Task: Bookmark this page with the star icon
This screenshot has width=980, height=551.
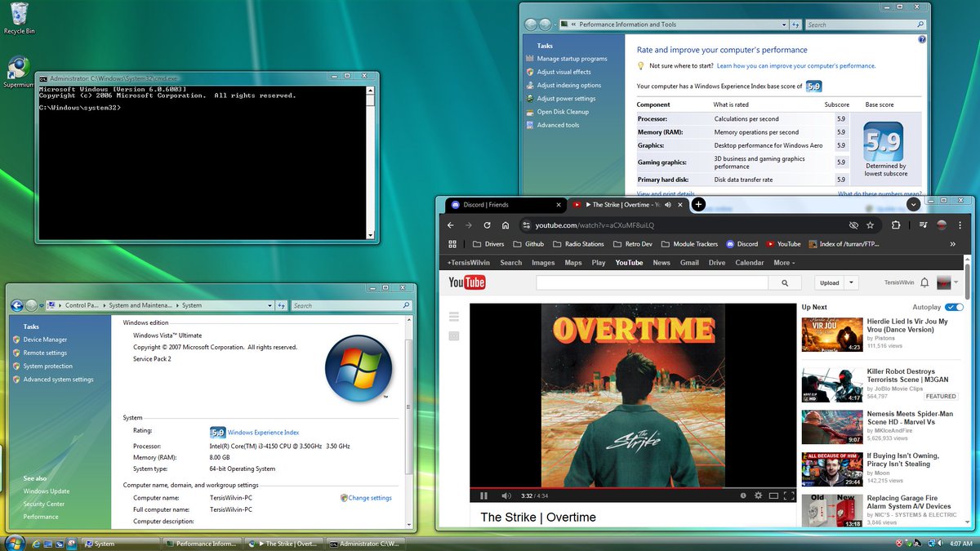Action: coord(871,224)
